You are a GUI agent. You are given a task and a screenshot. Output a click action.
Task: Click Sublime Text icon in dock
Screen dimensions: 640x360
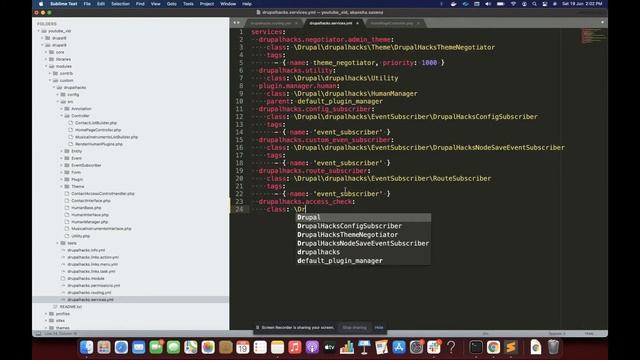[511, 347]
